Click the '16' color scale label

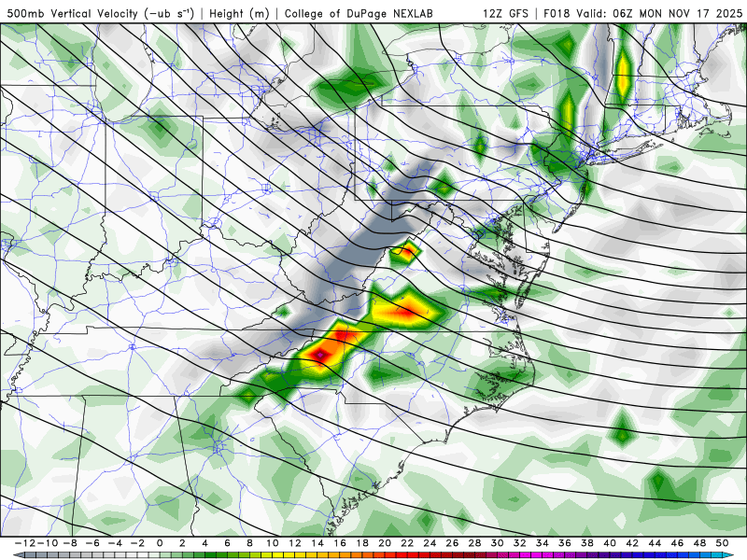(x=340, y=543)
